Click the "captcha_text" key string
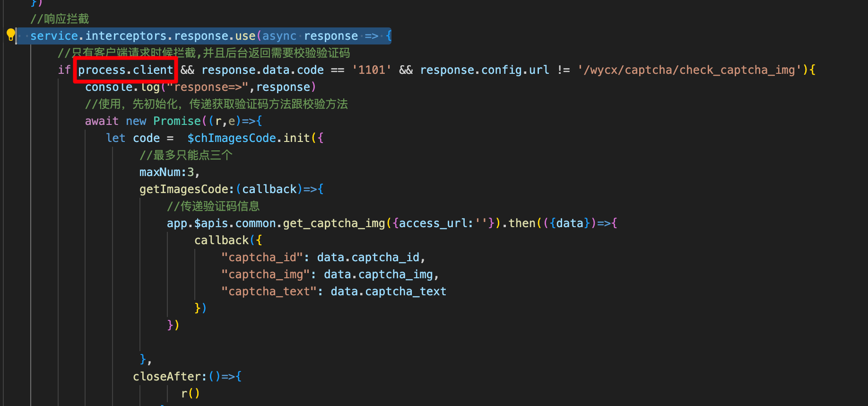The image size is (868, 406). (x=269, y=291)
